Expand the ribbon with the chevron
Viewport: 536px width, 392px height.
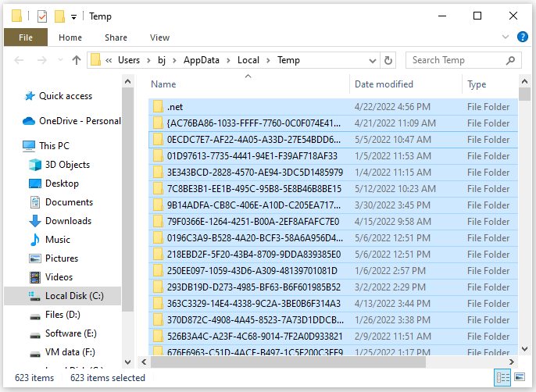tap(506, 37)
